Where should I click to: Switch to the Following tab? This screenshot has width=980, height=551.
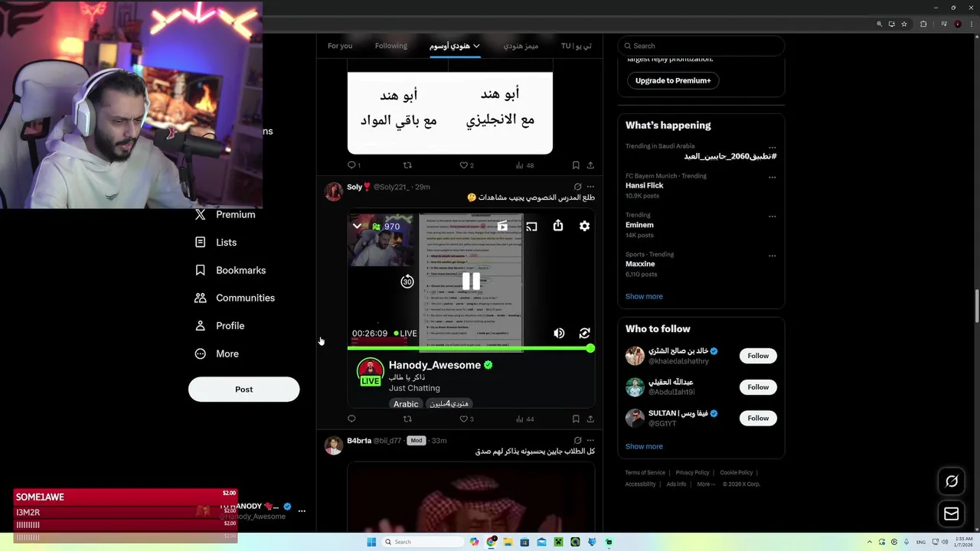391,46
